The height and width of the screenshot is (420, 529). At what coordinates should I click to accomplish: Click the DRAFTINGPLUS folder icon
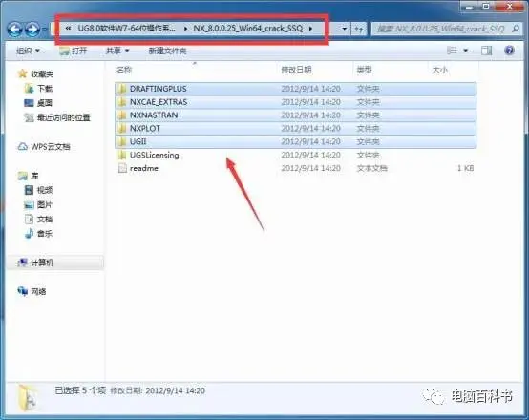tap(122, 89)
